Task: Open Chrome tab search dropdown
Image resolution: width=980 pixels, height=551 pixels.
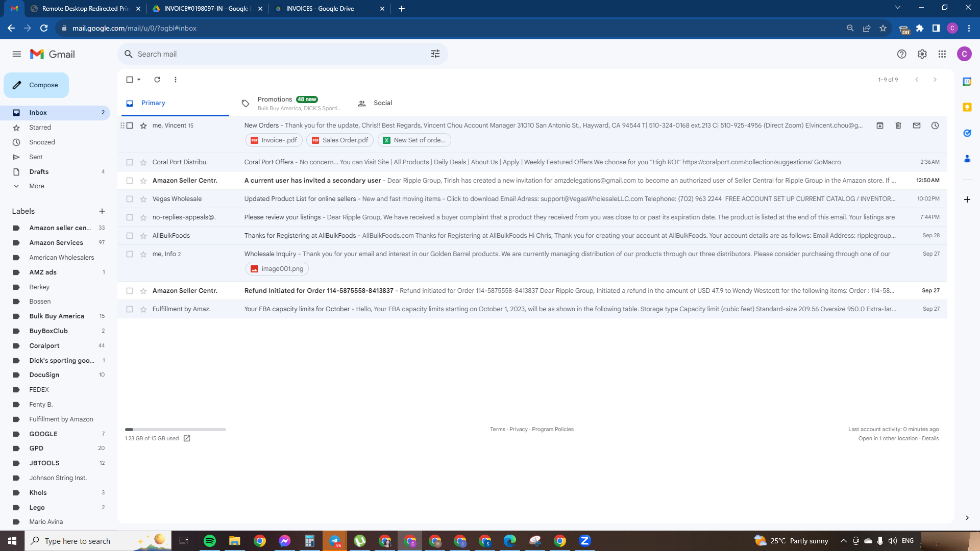Action: click(898, 8)
